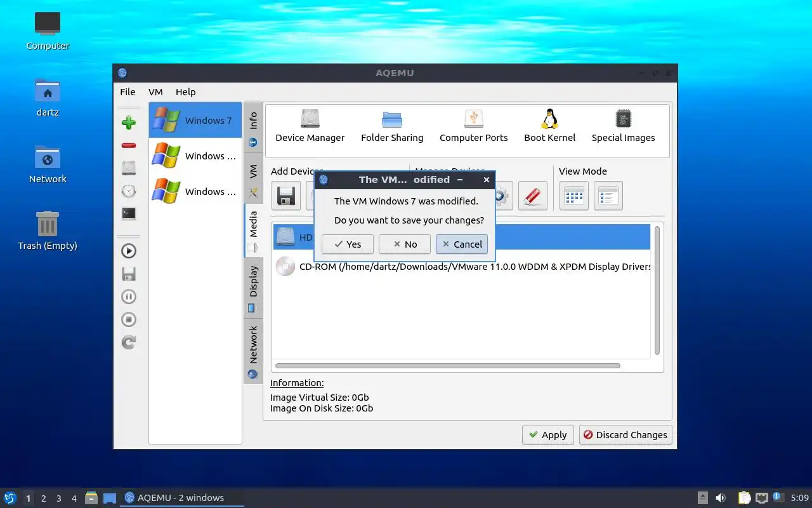
Task: Switch to workspace 4
Action: click(74, 498)
